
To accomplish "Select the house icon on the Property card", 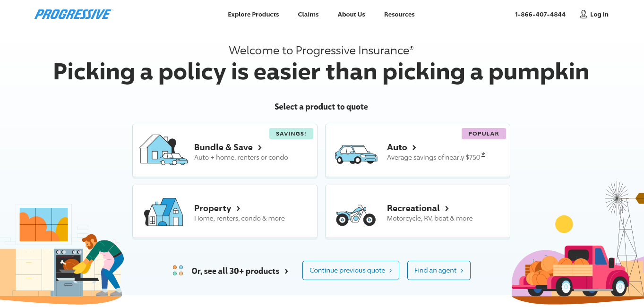I will click(163, 211).
